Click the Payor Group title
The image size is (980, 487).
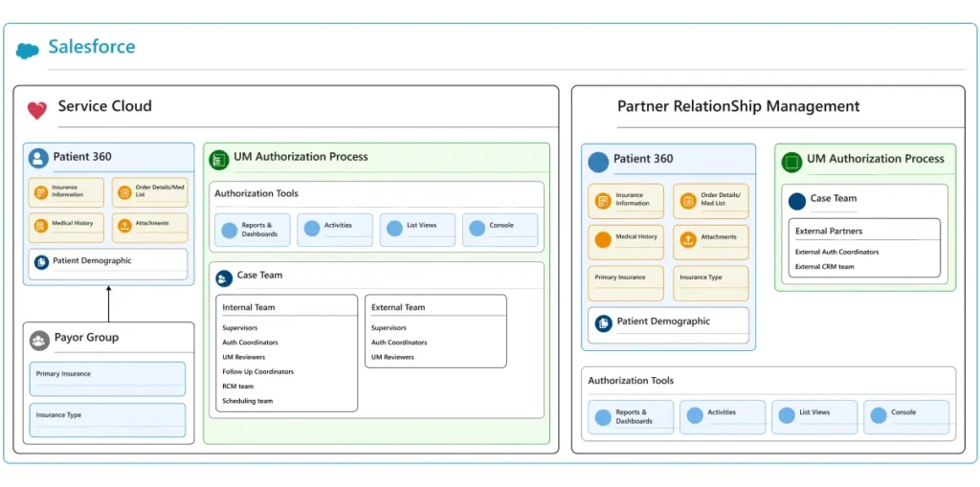click(86, 338)
